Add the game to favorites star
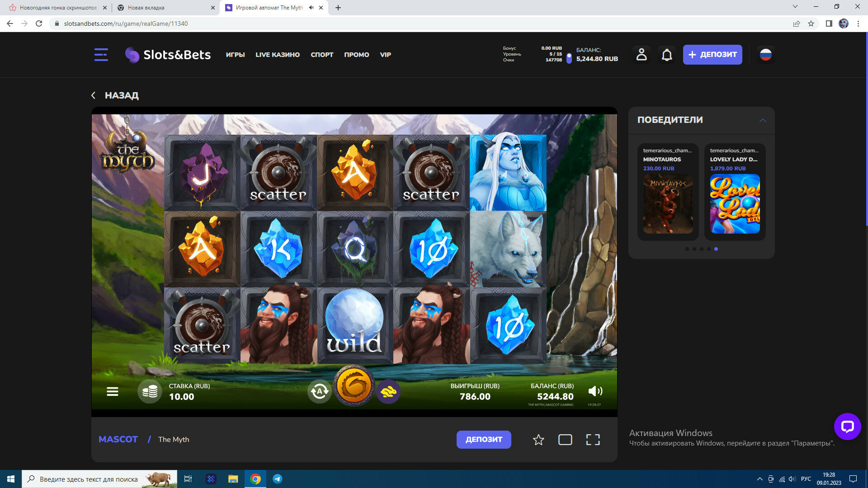Viewport: 868px width, 488px height. (x=538, y=440)
